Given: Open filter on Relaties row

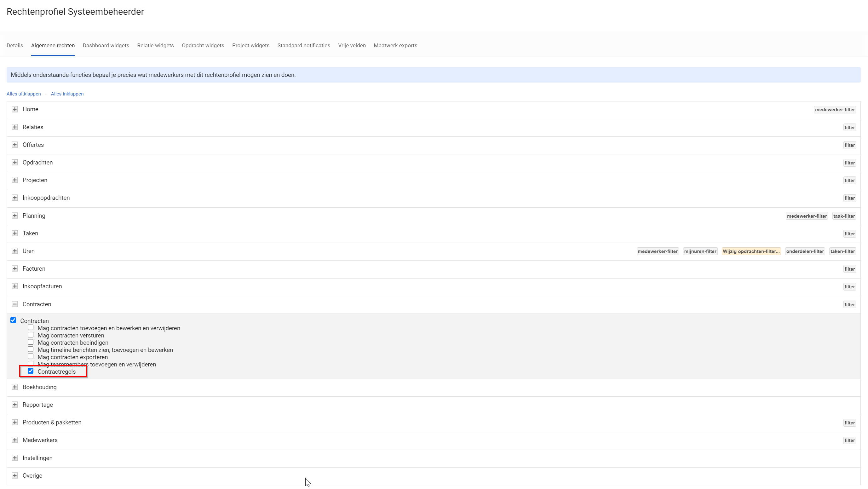Looking at the screenshot, I should (849, 127).
